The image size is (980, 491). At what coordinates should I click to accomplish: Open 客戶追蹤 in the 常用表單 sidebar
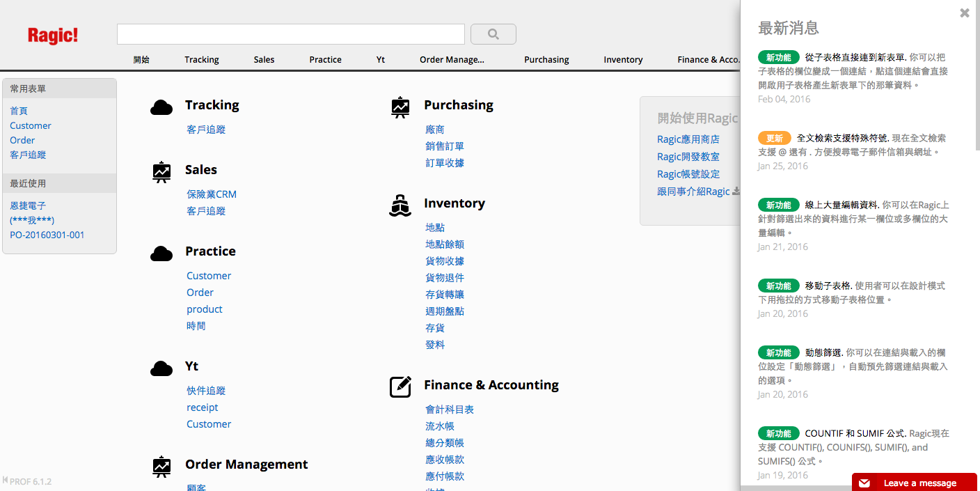tap(28, 155)
